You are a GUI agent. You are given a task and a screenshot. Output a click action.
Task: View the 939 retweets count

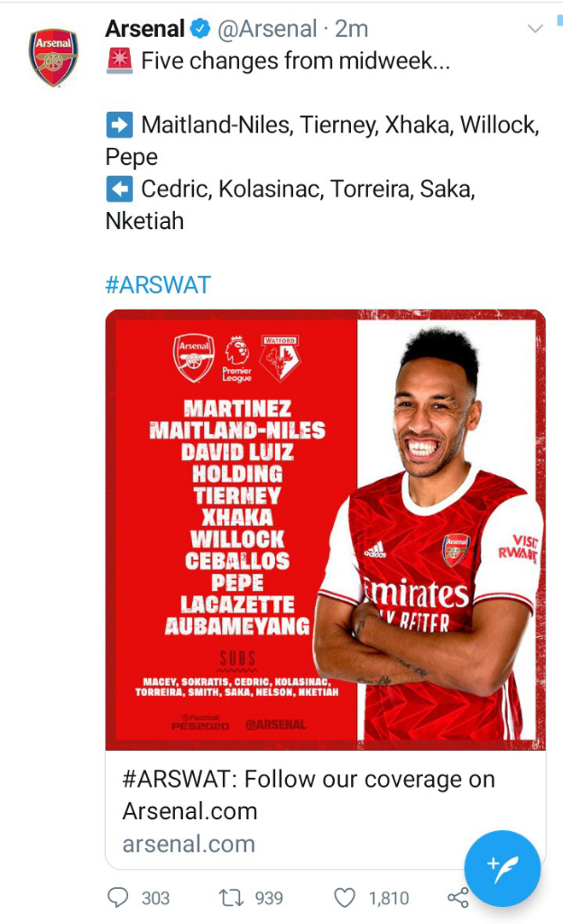coord(269,898)
